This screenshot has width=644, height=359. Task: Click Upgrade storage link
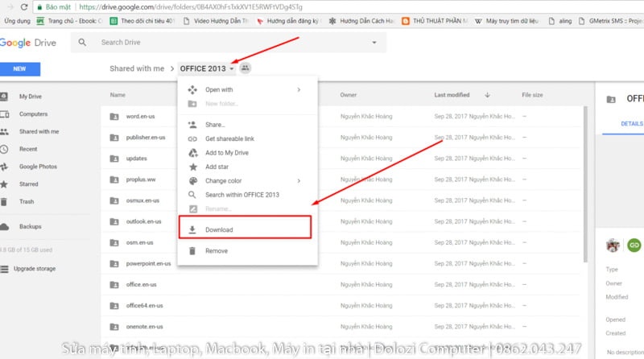coord(35,269)
